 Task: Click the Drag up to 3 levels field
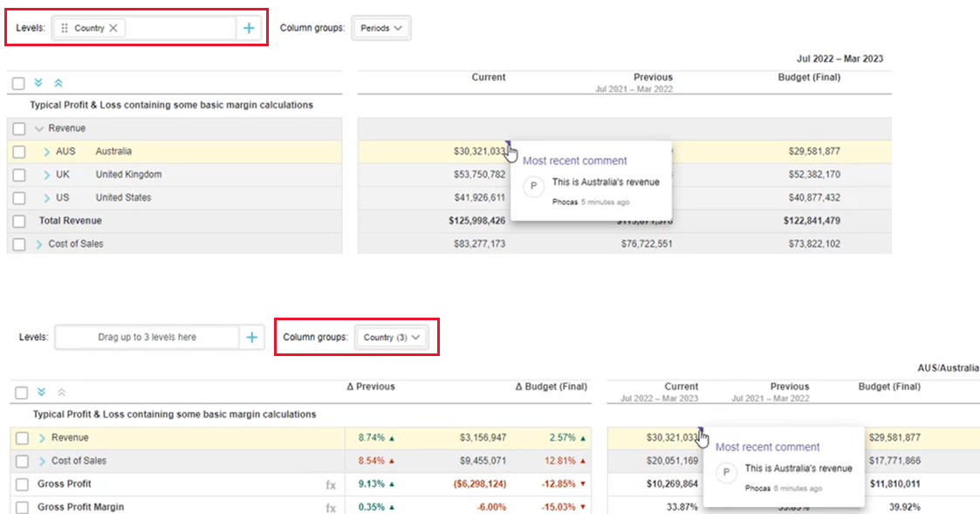pyautogui.click(x=147, y=337)
